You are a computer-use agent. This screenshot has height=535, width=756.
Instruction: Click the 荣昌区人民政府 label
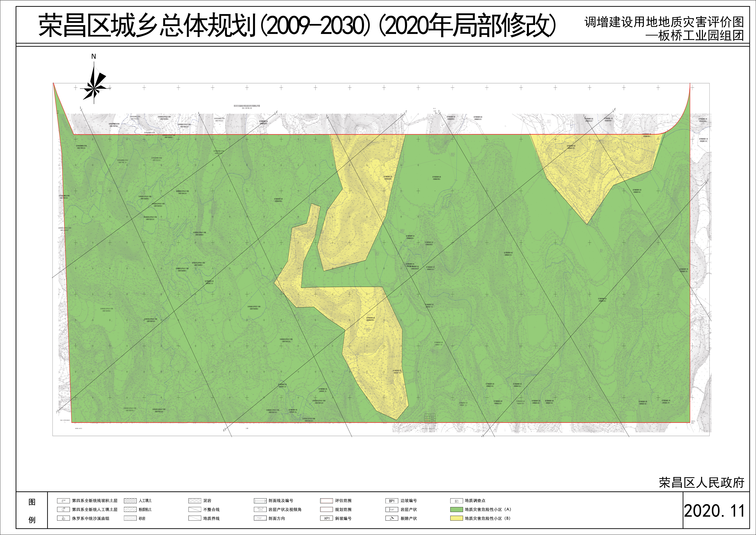point(702,483)
